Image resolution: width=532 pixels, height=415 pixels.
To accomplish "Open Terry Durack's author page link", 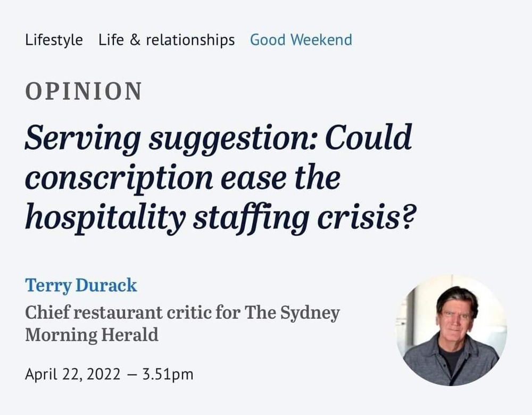I will pos(81,285).
